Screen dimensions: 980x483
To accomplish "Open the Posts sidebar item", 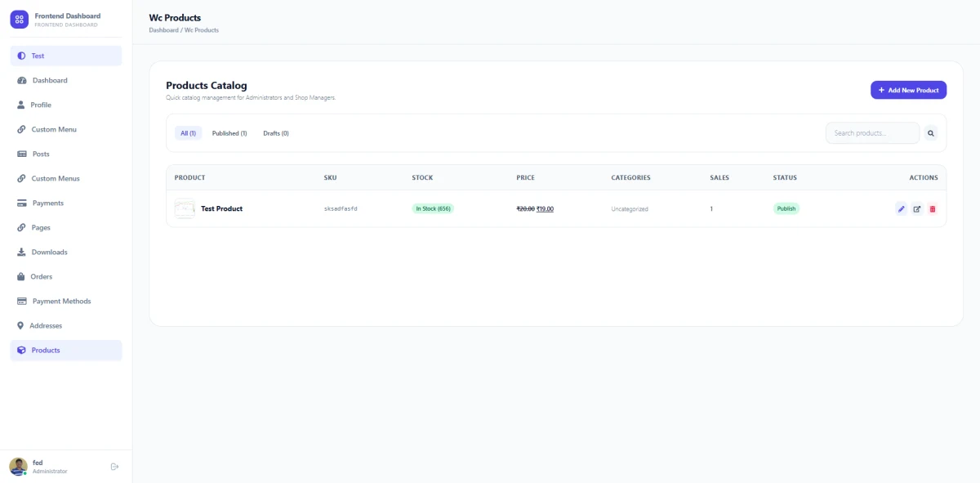I will [65, 154].
